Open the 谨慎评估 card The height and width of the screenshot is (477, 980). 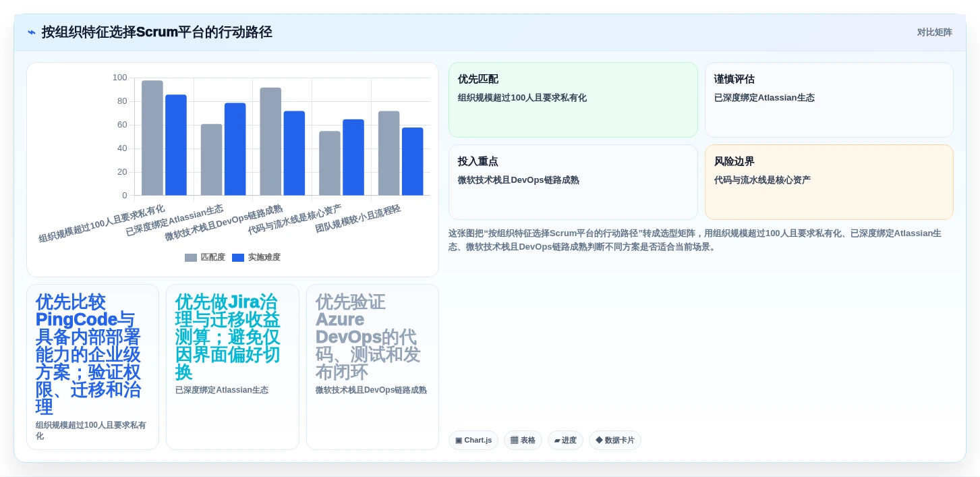tap(829, 100)
